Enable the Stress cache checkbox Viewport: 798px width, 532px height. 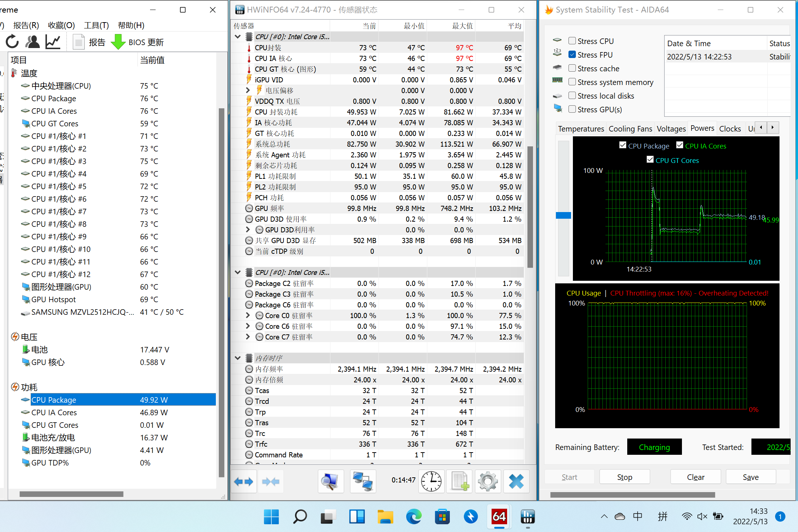point(572,68)
